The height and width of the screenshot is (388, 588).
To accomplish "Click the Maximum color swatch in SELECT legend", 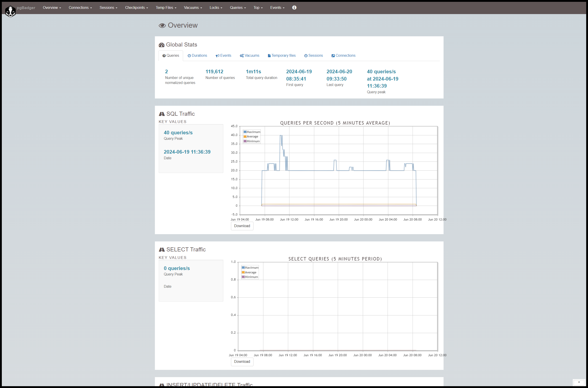I will 243,268.
